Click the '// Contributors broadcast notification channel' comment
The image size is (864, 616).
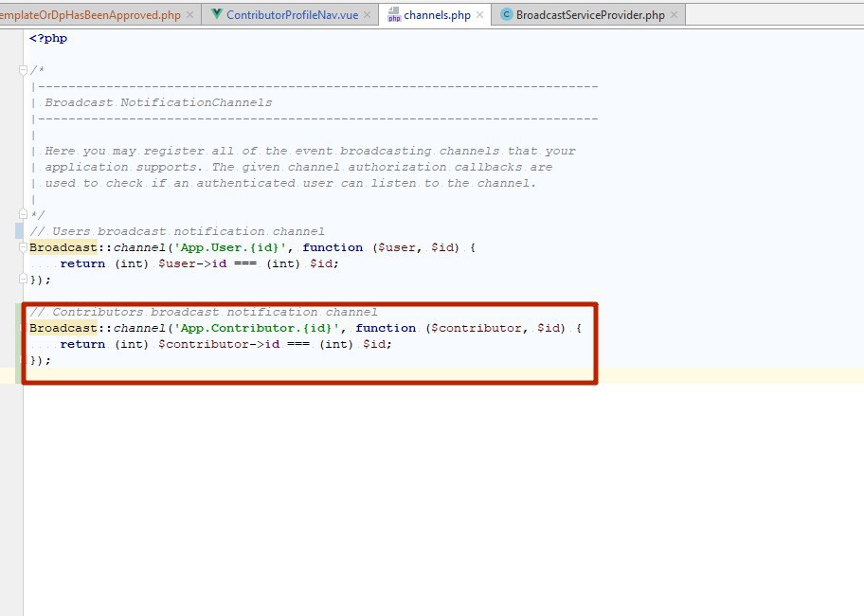pos(204,312)
